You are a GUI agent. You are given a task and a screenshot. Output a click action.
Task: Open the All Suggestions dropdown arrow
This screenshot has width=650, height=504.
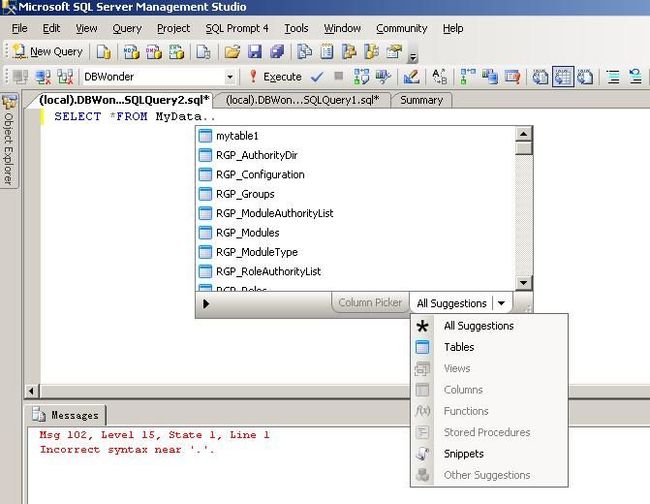pos(501,303)
